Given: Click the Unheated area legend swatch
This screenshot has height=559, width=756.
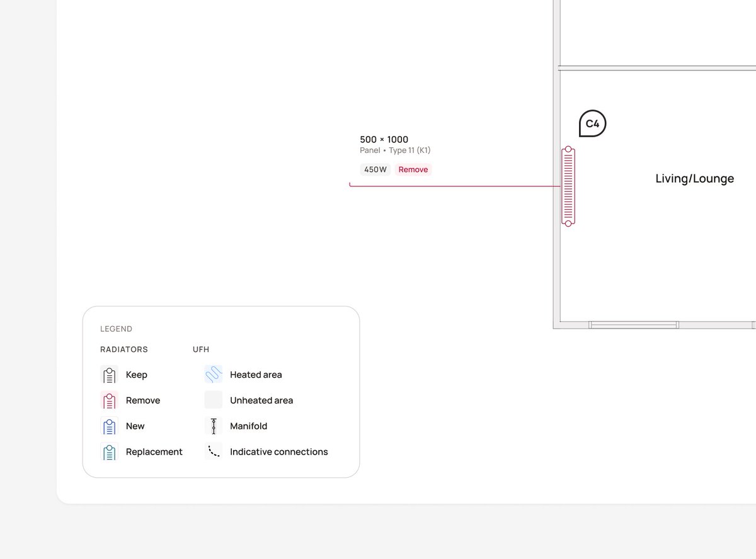Looking at the screenshot, I should click(214, 400).
